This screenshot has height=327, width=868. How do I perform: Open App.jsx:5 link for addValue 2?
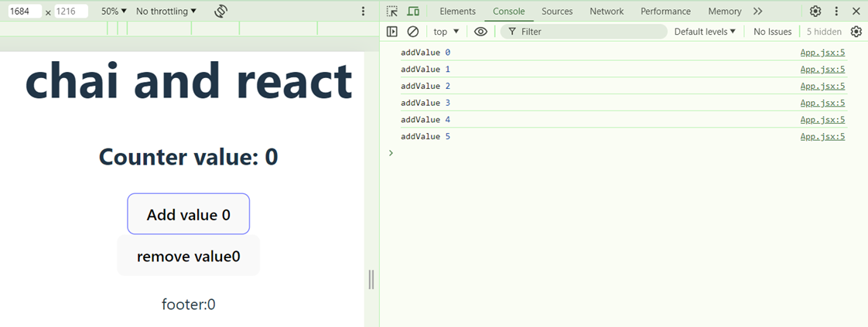[x=822, y=86]
